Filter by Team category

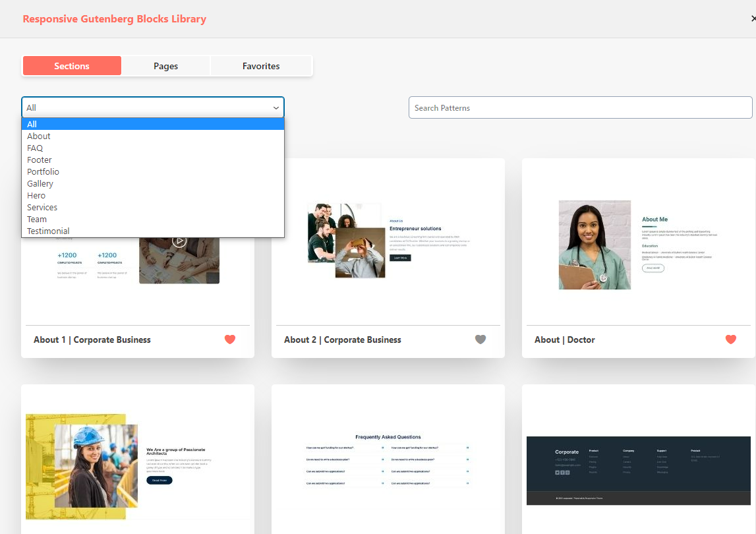coord(153,219)
